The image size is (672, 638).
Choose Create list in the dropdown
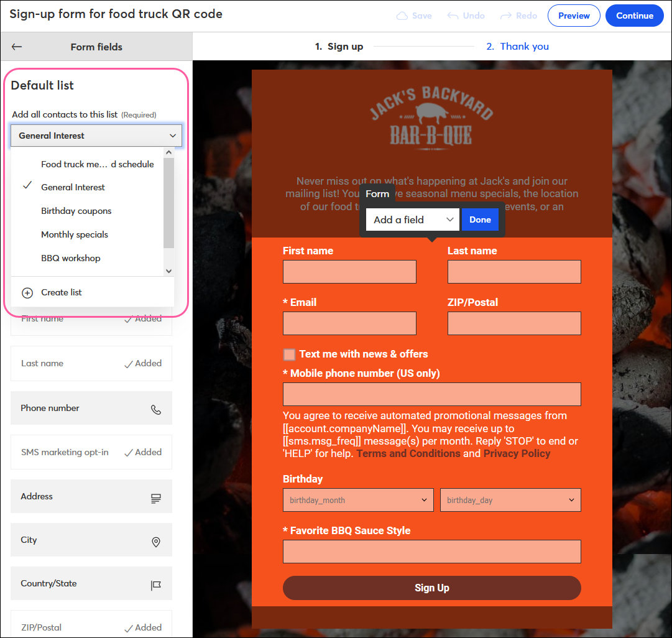pos(93,292)
